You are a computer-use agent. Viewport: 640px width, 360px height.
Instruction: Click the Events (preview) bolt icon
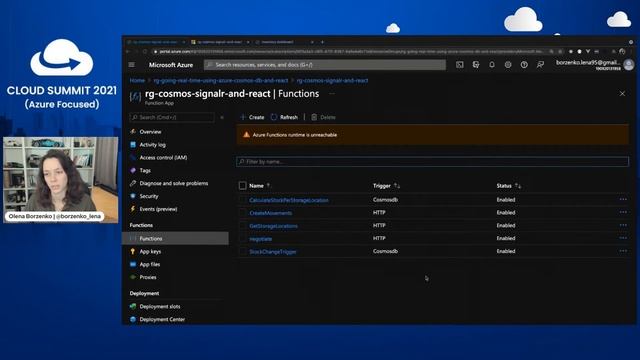pyautogui.click(x=133, y=209)
